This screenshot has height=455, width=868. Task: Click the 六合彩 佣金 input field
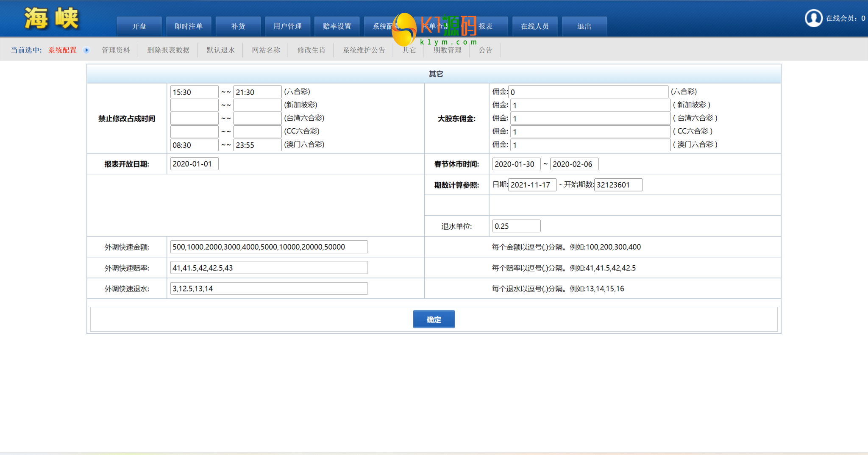[588, 92]
